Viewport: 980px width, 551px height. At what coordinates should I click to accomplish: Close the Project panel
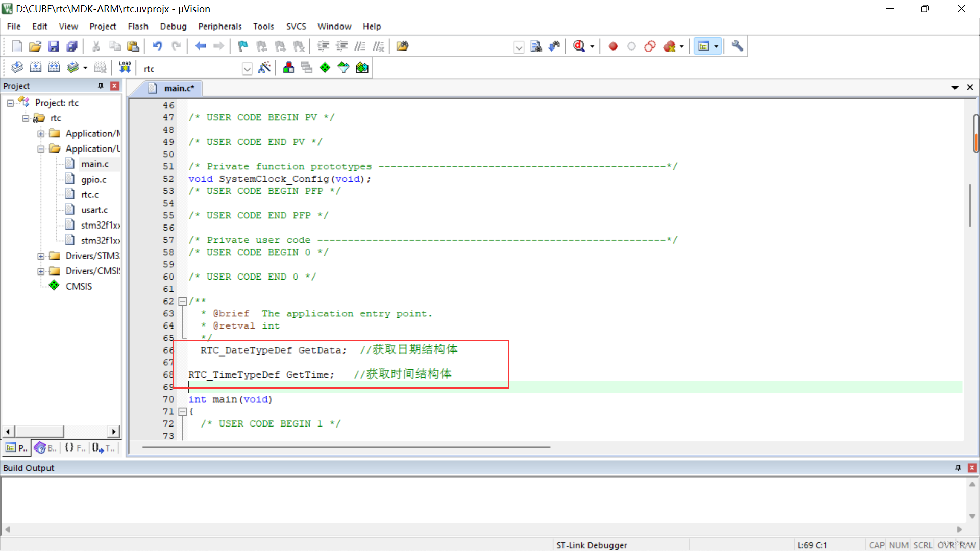coord(115,86)
